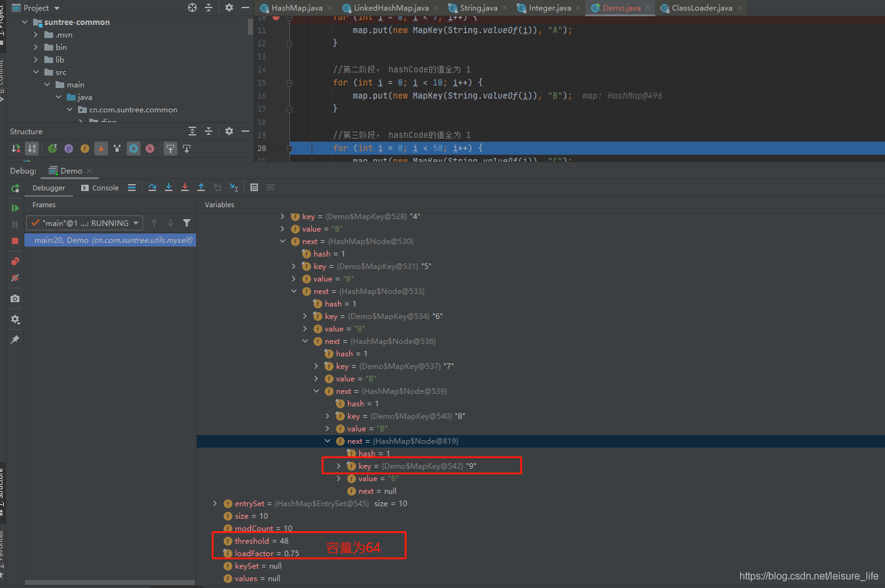This screenshot has width=885, height=588.
Task: Select cn.com.suntree.common package
Action: point(133,110)
